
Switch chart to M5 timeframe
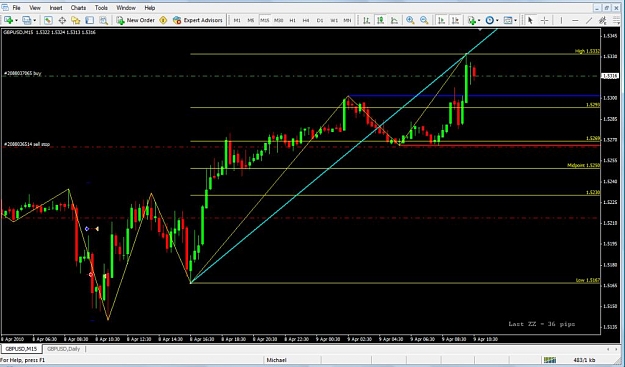(251, 20)
